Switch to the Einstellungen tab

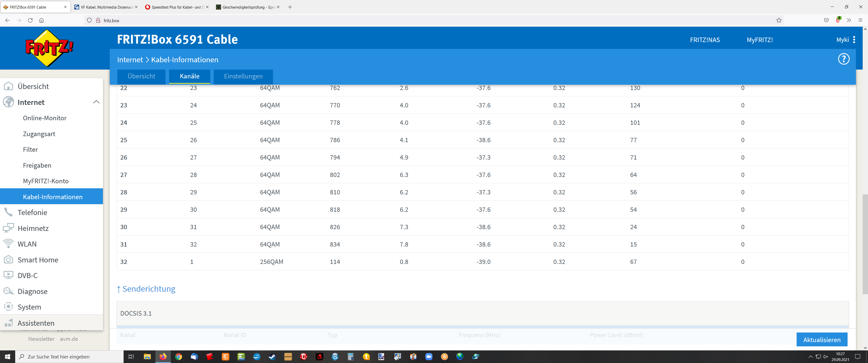coord(243,76)
